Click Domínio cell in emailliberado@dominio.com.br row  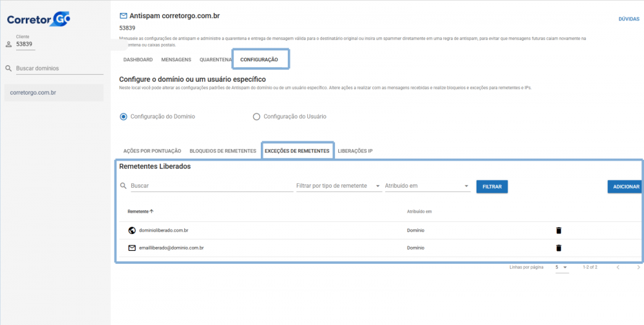click(x=415, y=248)
